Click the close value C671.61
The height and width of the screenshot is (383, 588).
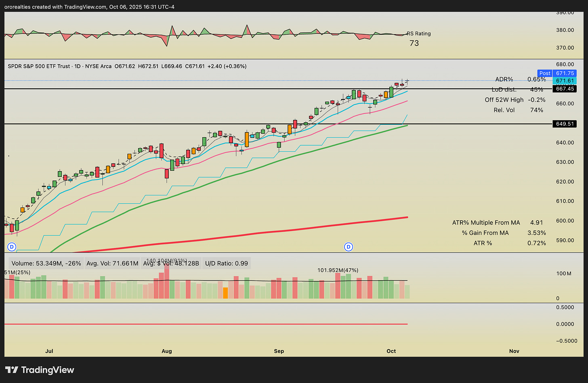coord(195,66)
